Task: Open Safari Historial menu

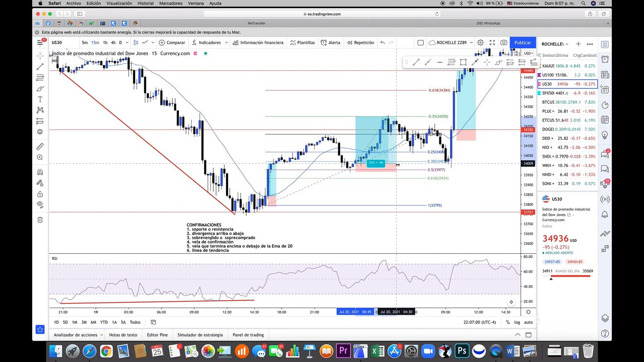Action: (145, 3)
